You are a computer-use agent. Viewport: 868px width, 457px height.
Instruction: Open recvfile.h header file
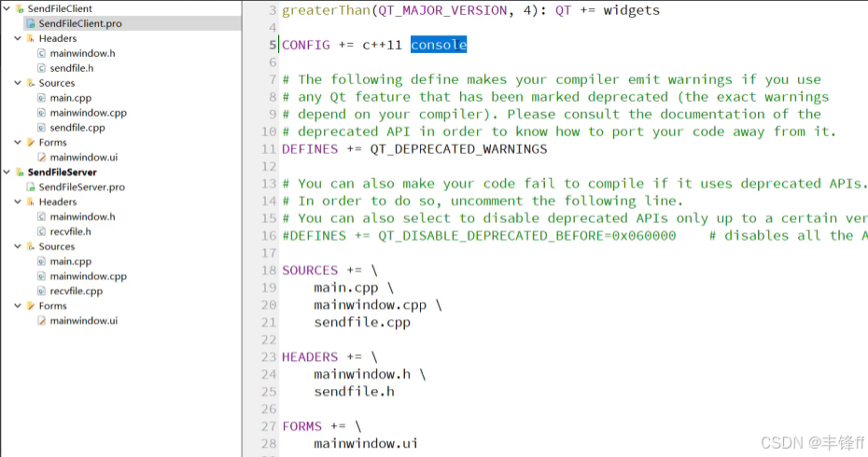coord(70,231)
